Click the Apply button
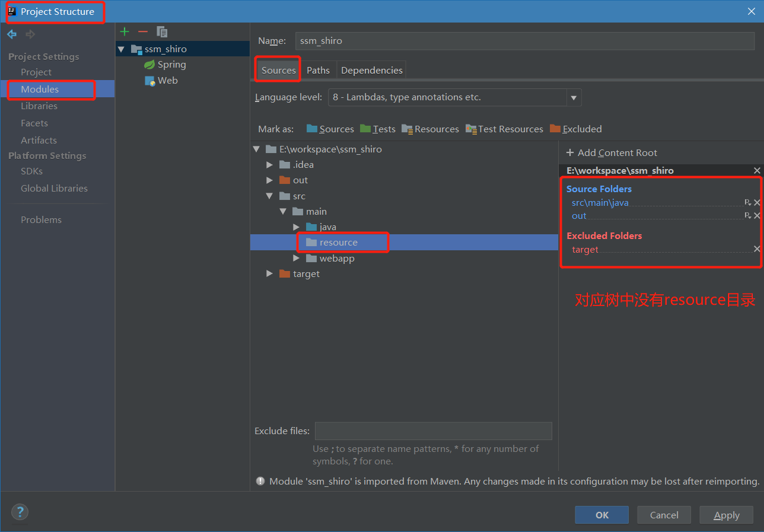Image resolution: width=764 pixels, height=532 pixels. click(726, 515)
